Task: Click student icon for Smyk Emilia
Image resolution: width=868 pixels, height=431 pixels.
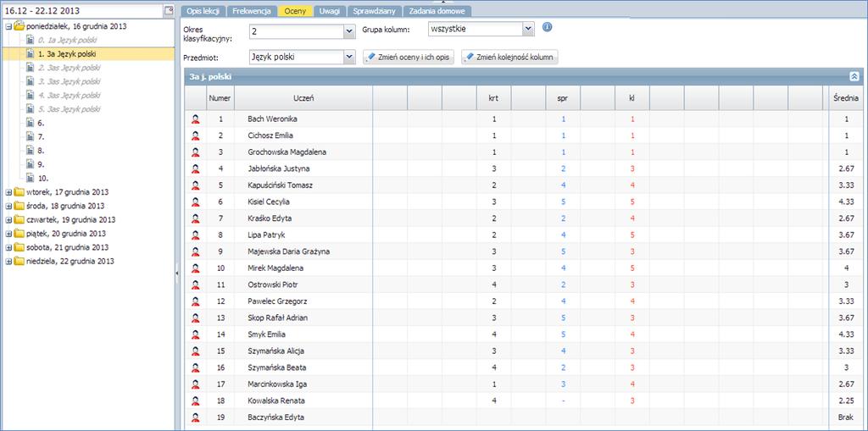Action: point(196,334)
